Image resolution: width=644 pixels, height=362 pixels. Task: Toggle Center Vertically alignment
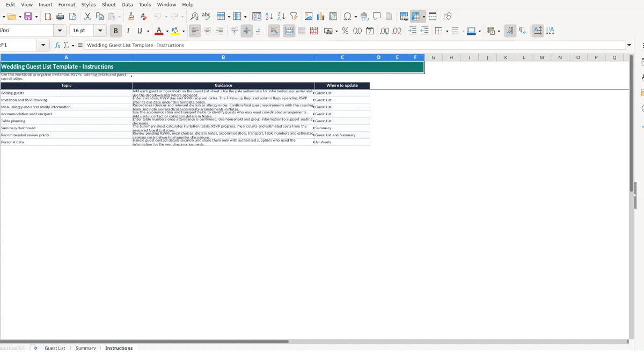point(247,31)
